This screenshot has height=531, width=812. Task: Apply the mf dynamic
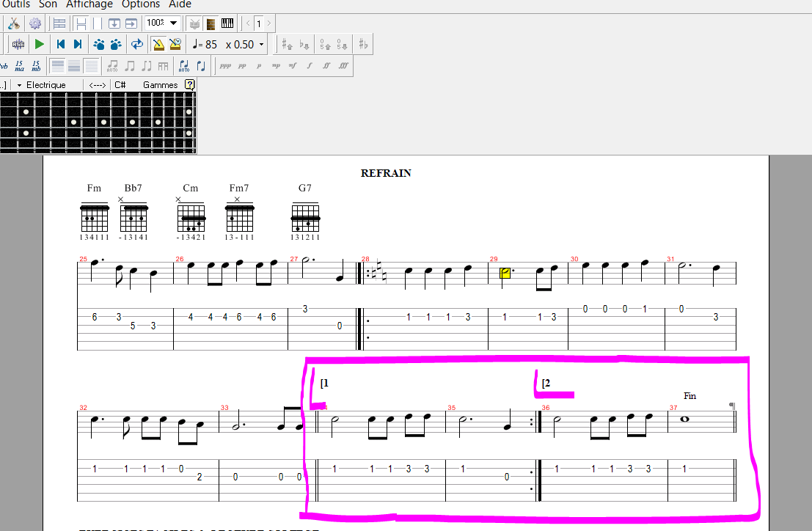(293, 66)
